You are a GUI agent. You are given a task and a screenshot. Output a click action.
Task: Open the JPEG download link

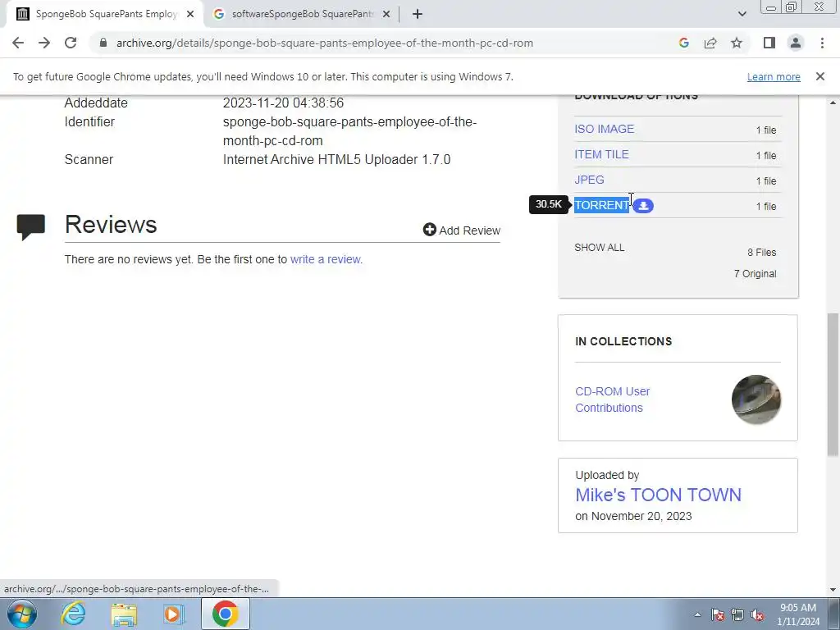589,180
